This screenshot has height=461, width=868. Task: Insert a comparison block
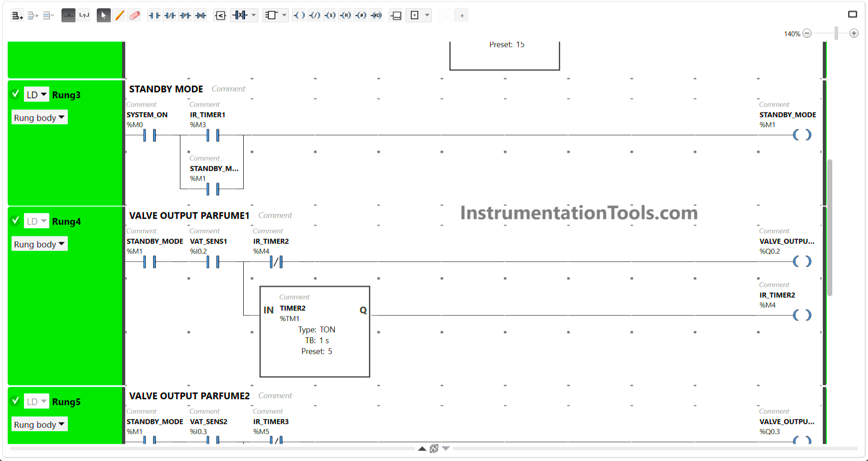221,16
